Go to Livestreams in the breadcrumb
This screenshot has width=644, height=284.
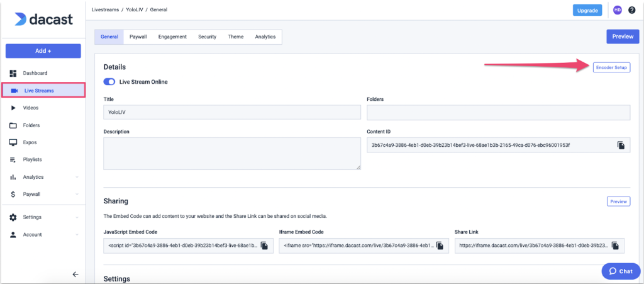click(x=104, y=9)
